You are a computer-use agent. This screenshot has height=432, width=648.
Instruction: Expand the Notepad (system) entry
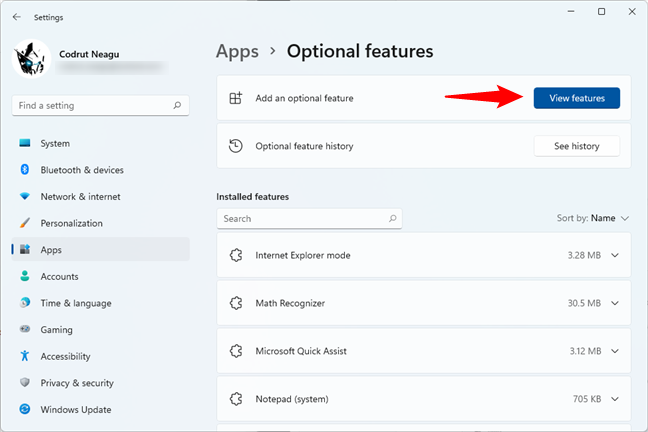pyautogui.click(x=615, y=399)
